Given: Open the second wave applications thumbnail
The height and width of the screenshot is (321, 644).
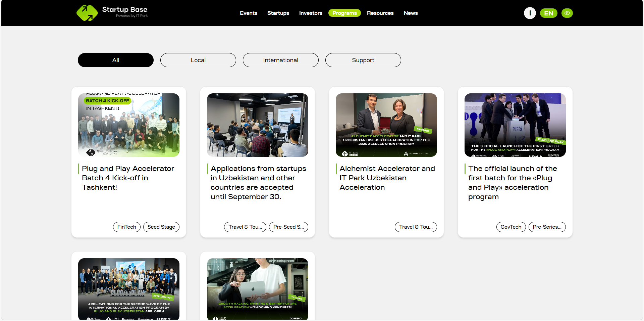Looking at the screenshot, I should [x=129, y=289].
